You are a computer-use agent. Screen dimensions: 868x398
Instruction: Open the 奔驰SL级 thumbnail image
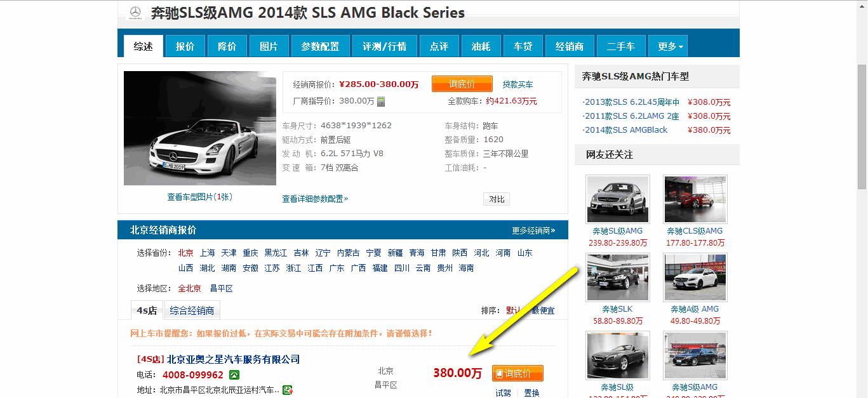(618, 355)
